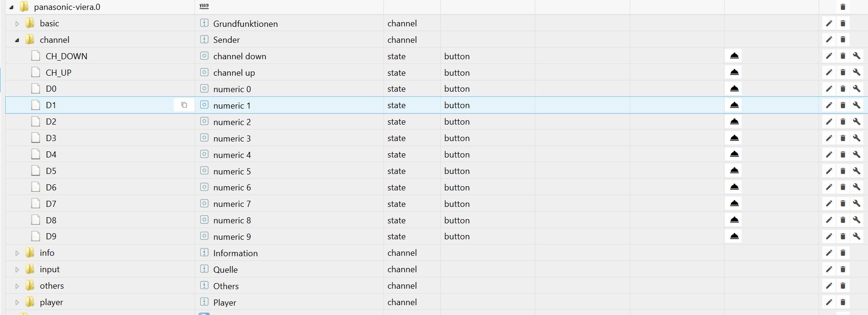The width and height of the screenshot is (868, 315).
Task: Delete the panasonic-viera.0 instance objects
Action: point(843,7)
